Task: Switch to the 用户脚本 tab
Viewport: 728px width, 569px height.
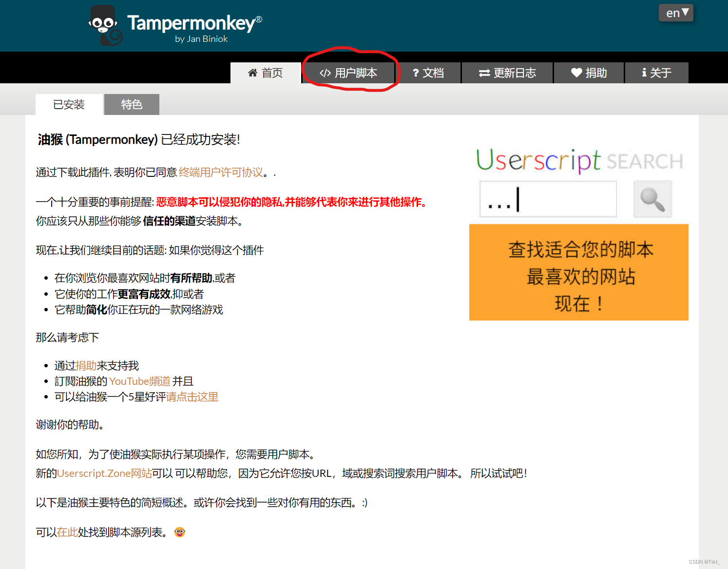Action: 348,73
